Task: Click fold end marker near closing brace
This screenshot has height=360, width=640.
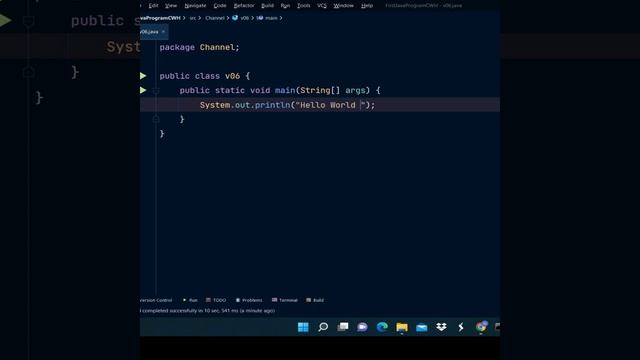Action: tap(156, 119)
